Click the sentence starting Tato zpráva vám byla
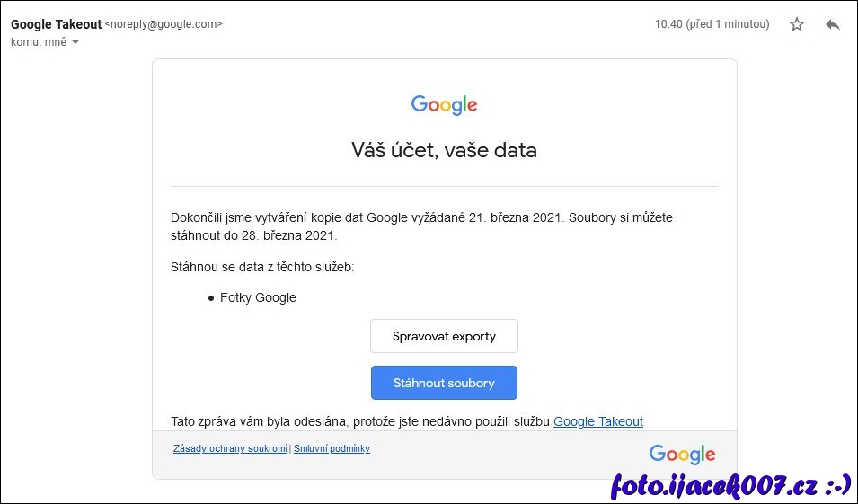 360,421
